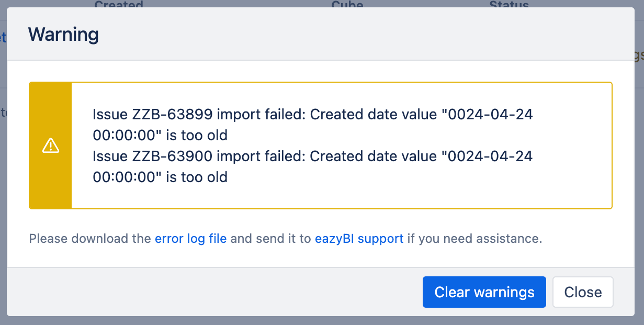This screenshot has width=644, height=325.
Task: Click the last "is too old" text
Action: point(197,177)
